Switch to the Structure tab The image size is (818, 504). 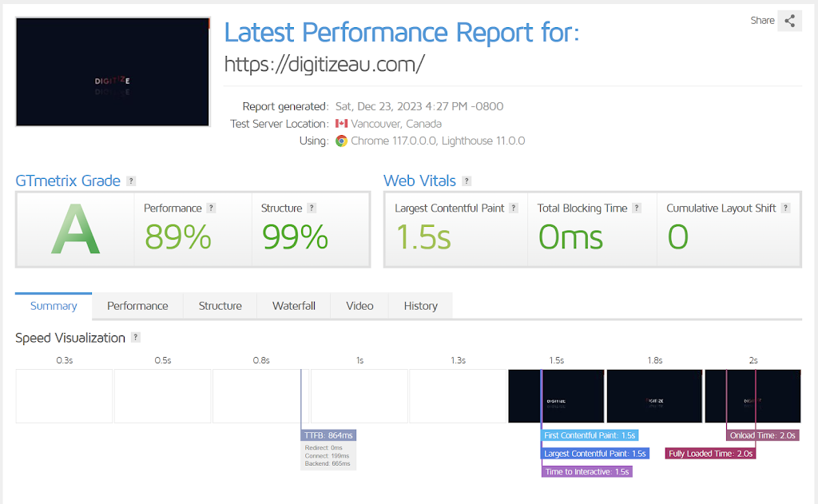[x=220, y=306]
